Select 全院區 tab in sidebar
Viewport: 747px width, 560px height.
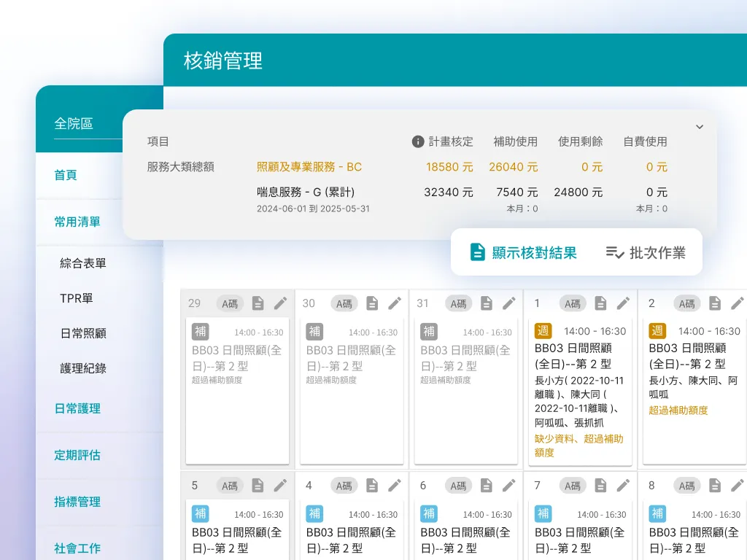[74, 124]
